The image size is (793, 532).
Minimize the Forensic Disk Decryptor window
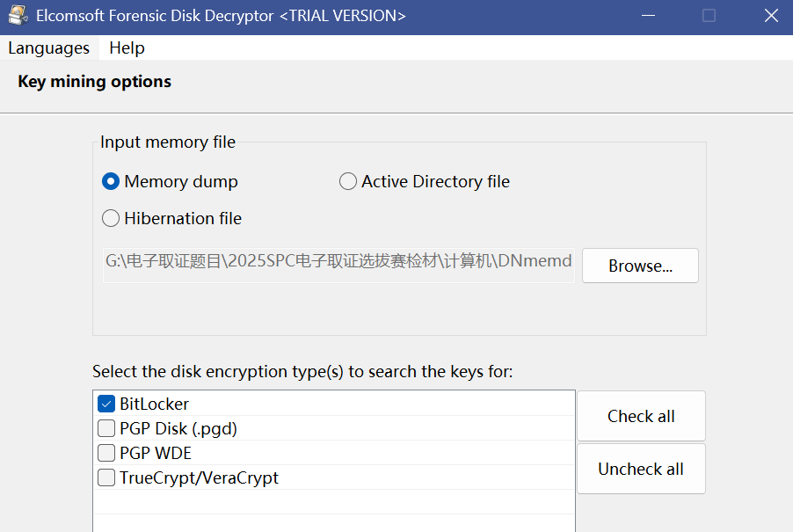(648, 16)
